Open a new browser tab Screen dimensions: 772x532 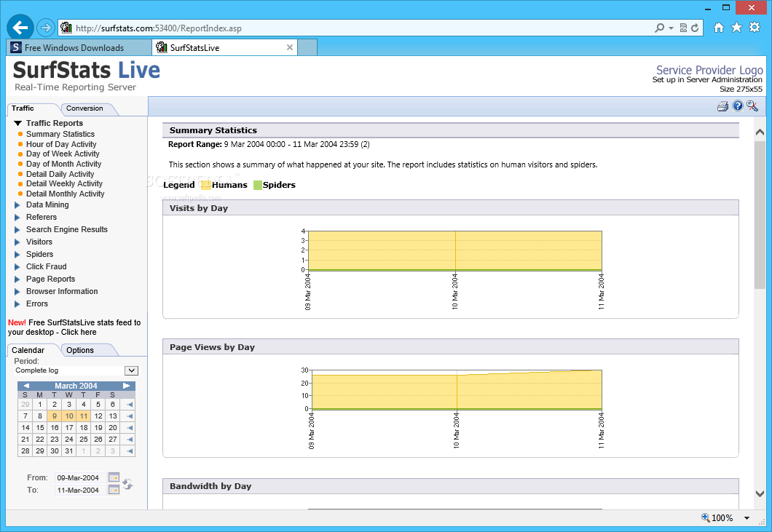[307, 48]
